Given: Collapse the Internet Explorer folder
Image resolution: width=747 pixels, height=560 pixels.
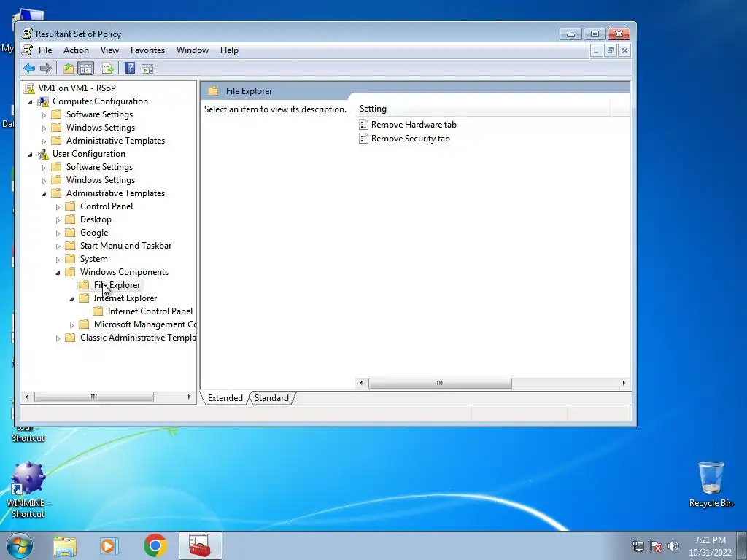Looking at the screenshot, I should click(x=72, y=298).
